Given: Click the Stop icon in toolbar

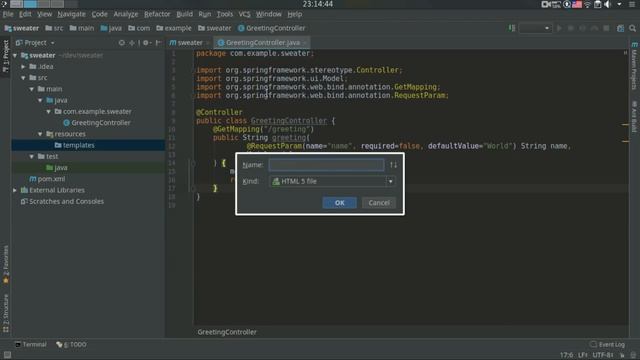Looking at the screenshot, I should [x=606, y=28].
